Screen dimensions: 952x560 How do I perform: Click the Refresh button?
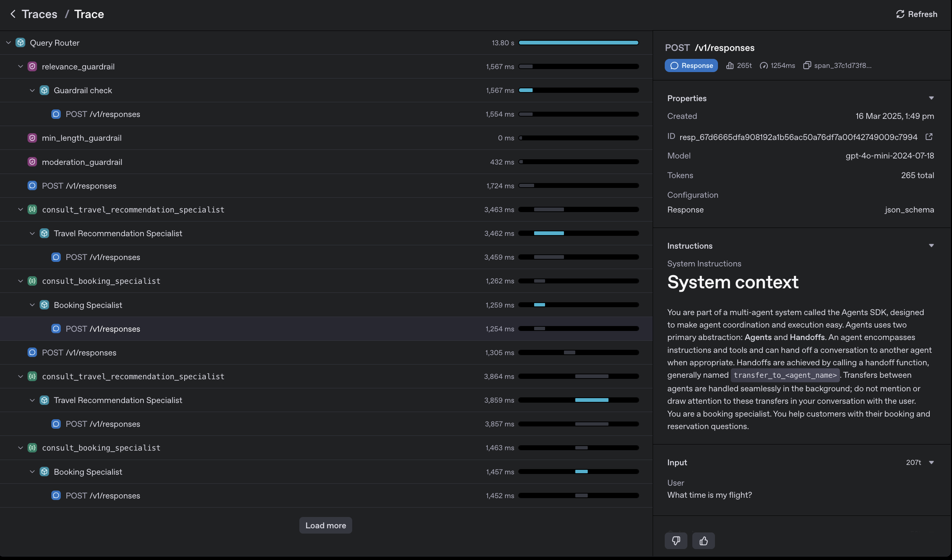coord(917,14)
